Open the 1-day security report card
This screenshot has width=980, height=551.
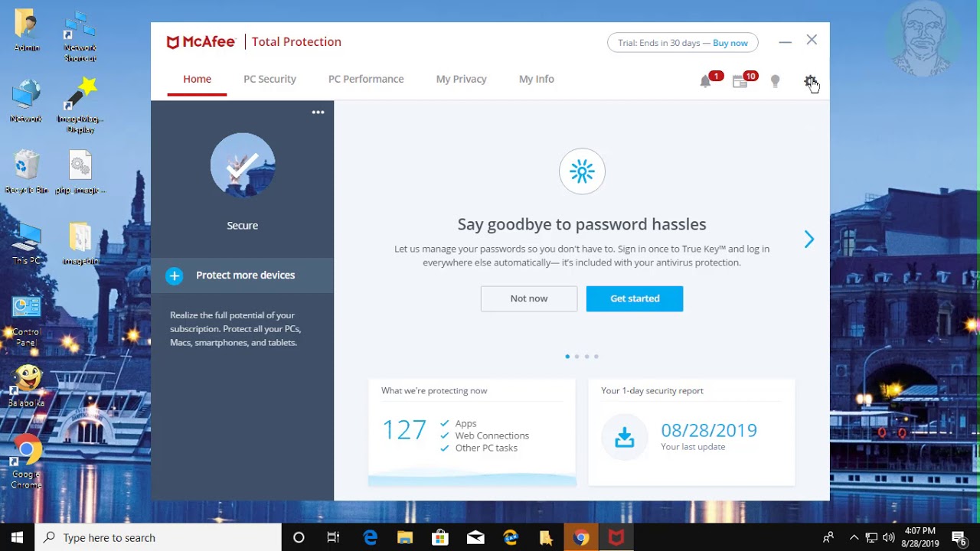tap(691, 432)
